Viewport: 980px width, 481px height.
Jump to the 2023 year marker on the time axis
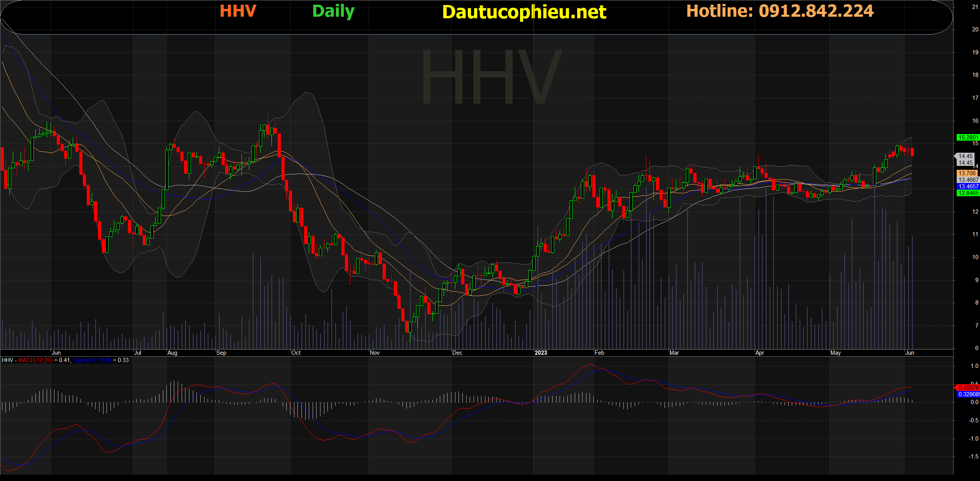(541, 353)
